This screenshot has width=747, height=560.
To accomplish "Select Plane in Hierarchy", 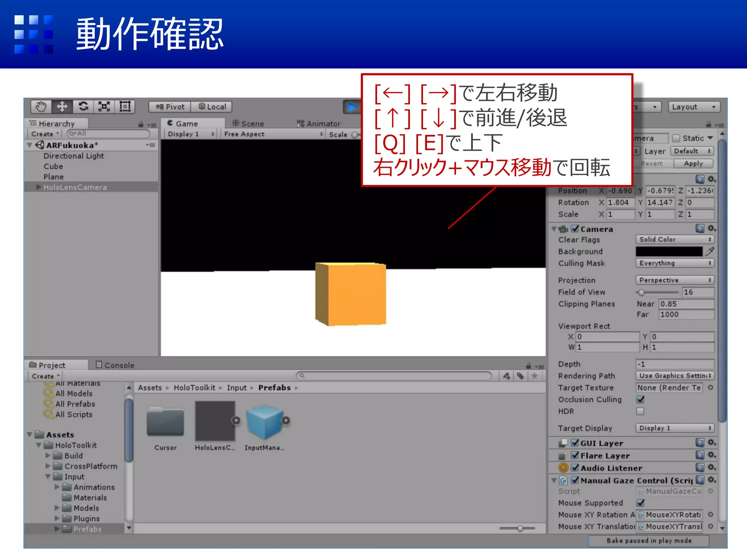I will click(53, 177).
